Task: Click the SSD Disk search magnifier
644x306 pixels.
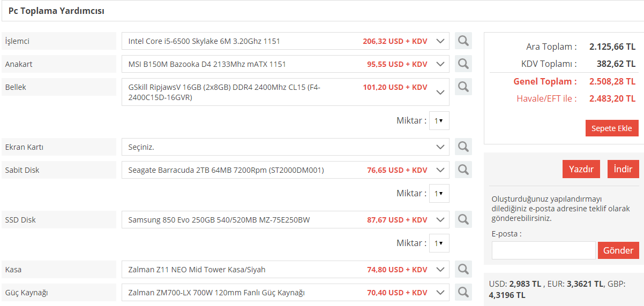Action: point(463,219)
